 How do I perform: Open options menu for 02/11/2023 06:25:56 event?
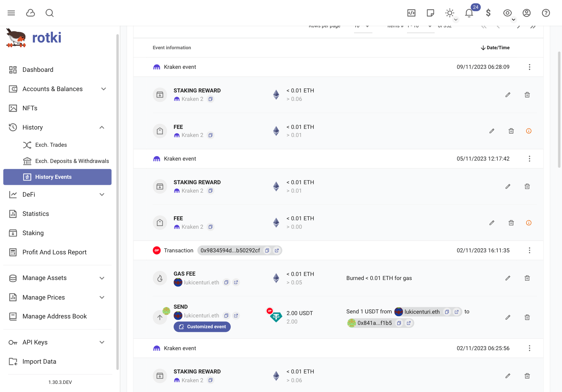[530, 348]
